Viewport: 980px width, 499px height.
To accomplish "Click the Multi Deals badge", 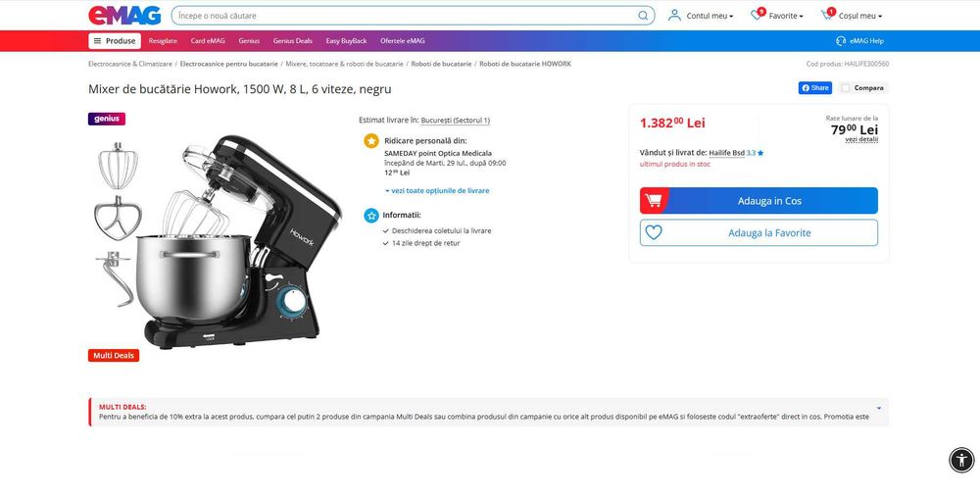I will pyautogui.click(x=114, y=355).
